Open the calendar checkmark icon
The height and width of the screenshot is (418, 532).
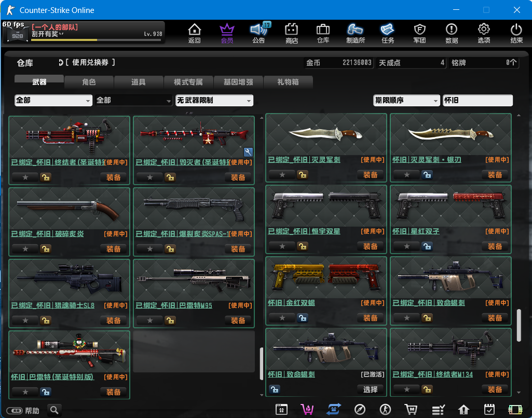click(x=489, y=410)
